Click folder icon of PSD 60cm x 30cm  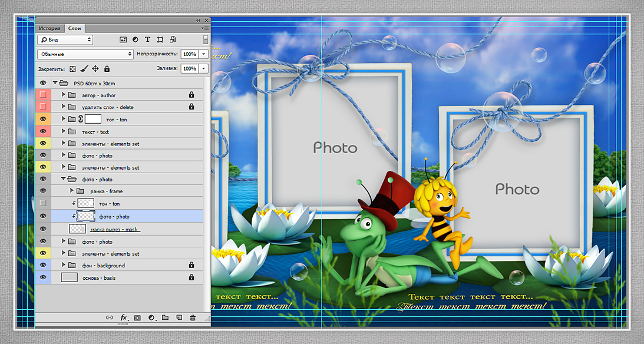63,83
